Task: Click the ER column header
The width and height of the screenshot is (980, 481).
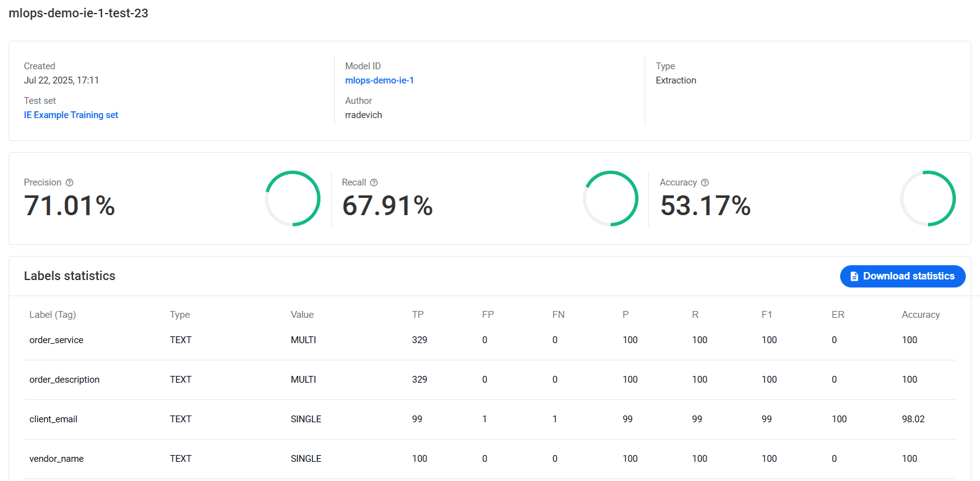Action: (838, 315)
